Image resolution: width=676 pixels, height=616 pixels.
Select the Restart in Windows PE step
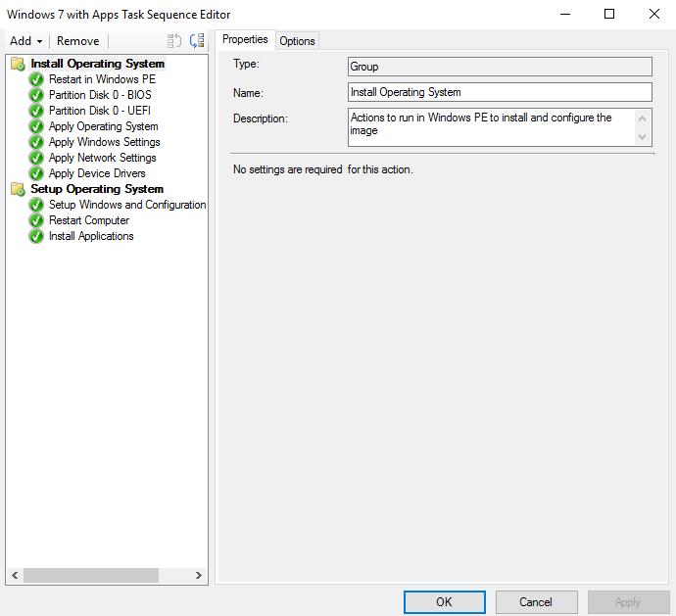click(102, 79)
